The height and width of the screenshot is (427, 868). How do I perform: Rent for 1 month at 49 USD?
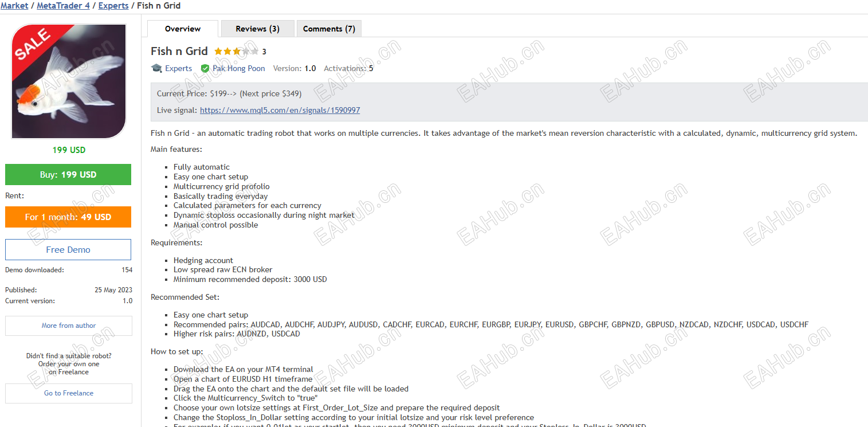point(68,217)
